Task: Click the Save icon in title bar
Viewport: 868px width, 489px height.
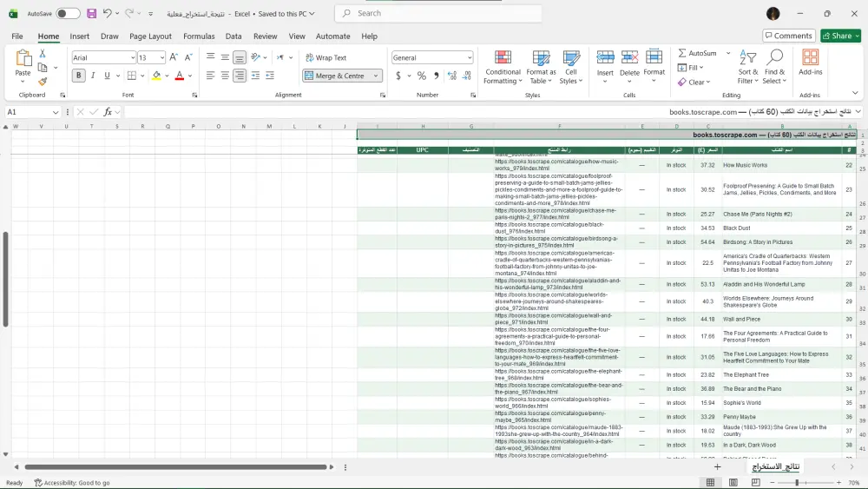Action: tap(92, 13)
